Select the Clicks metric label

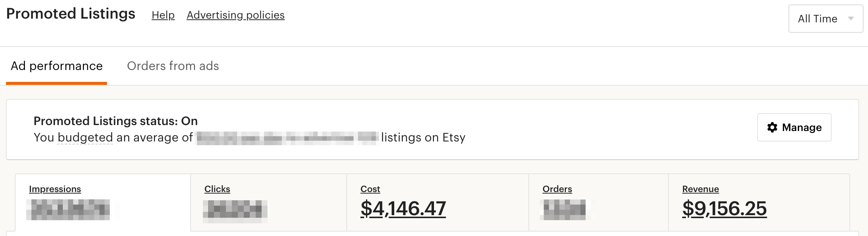click(x=217, y=189)
